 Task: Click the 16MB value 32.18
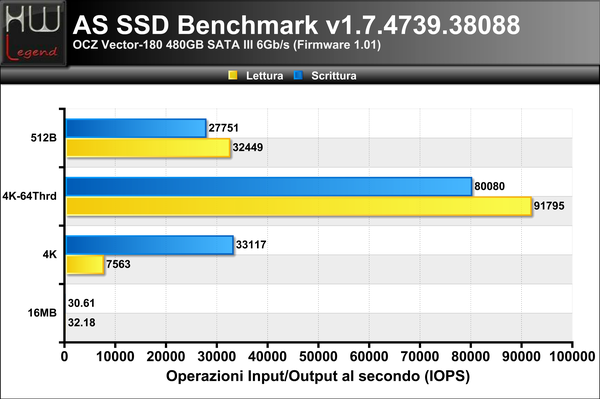click(x=82, y=322)
